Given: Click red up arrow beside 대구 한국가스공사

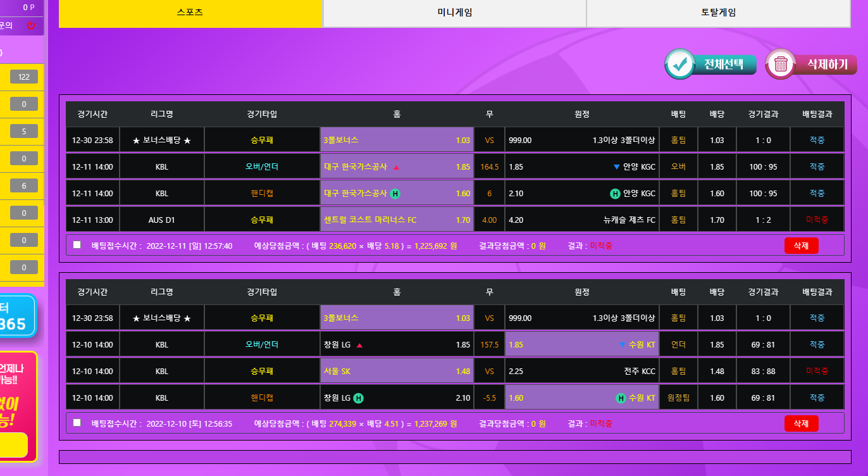Looking at the screenshot, I should click(x=396, y=167).
